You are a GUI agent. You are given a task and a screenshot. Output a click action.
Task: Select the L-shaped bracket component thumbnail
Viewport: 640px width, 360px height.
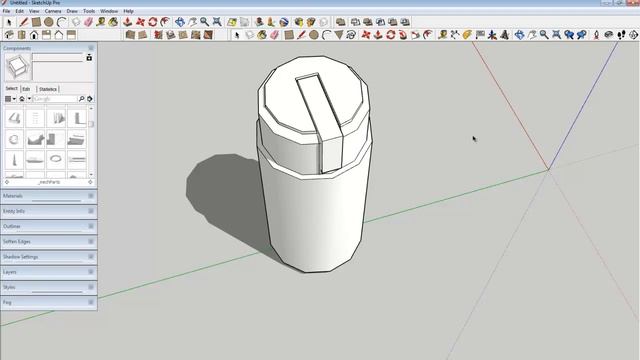(x=77, y=118)
